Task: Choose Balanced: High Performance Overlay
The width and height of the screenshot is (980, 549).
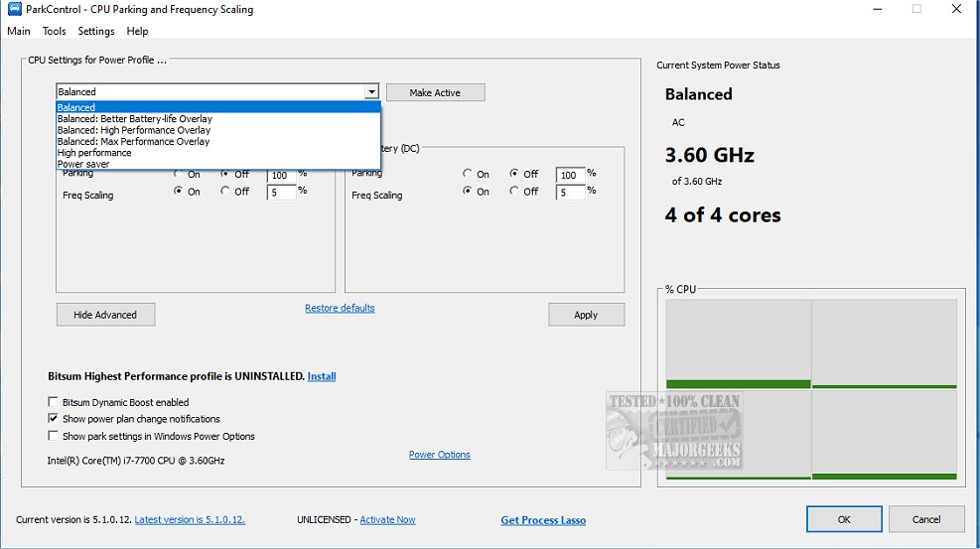Action: click(x=218, y=130)
